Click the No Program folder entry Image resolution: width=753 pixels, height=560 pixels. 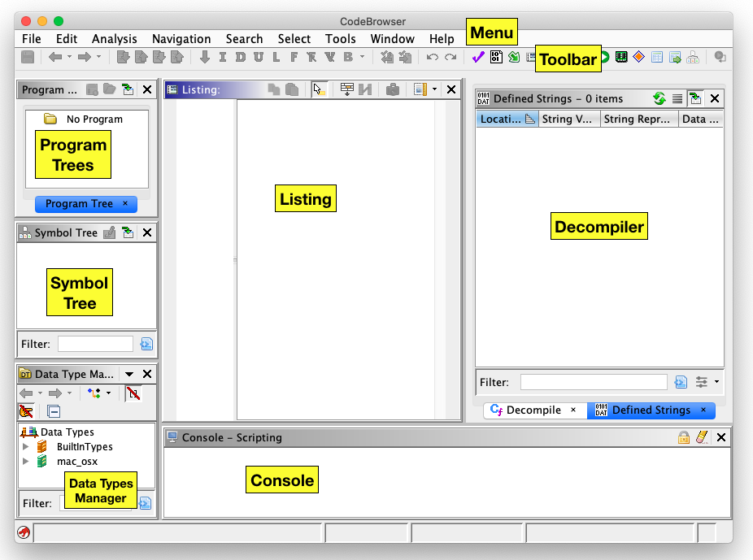click(x=94, y=119)
